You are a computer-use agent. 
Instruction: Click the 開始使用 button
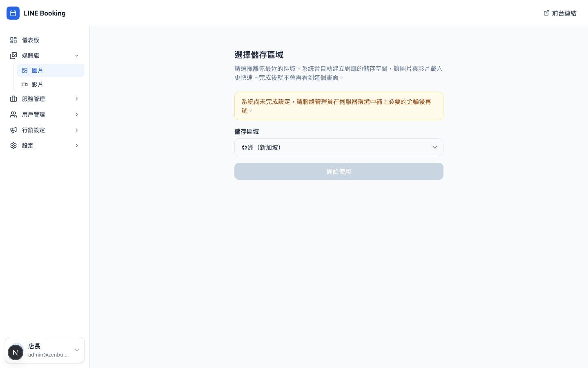pyautogui.click(x=339, y=171)
